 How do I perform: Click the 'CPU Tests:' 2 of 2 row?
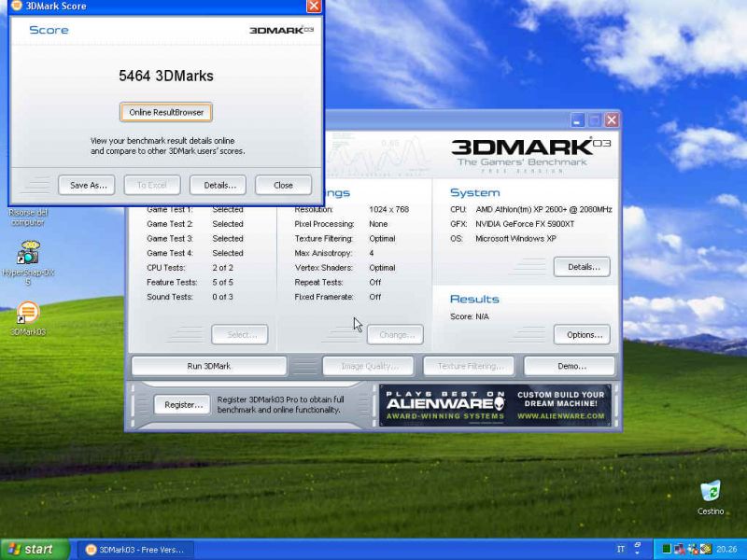190,268
